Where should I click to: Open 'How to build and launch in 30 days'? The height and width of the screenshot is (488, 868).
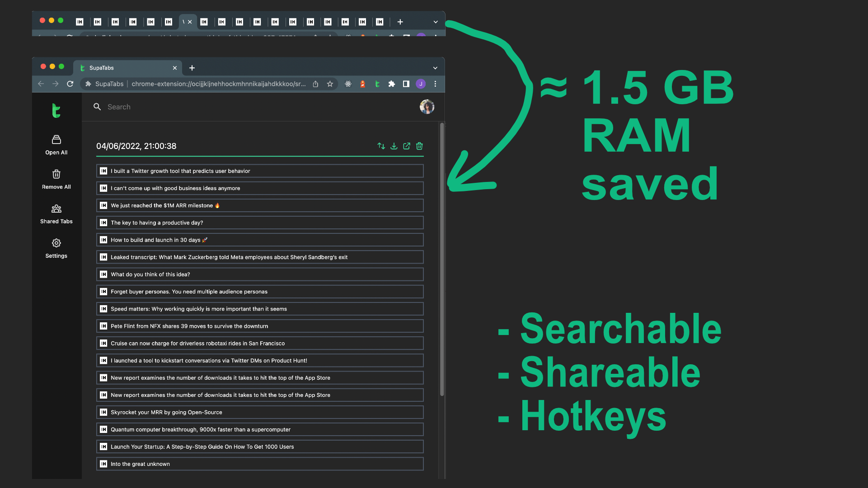point(260,240)
